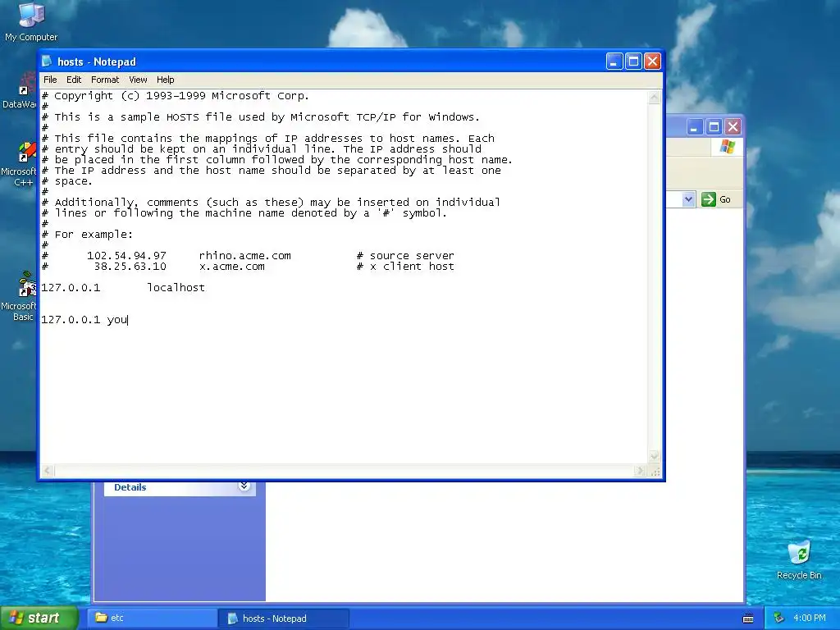Click the 'hosts - Notepad' title bar text
This screenshot has width=840, height=630.
[x=97, y=62]
